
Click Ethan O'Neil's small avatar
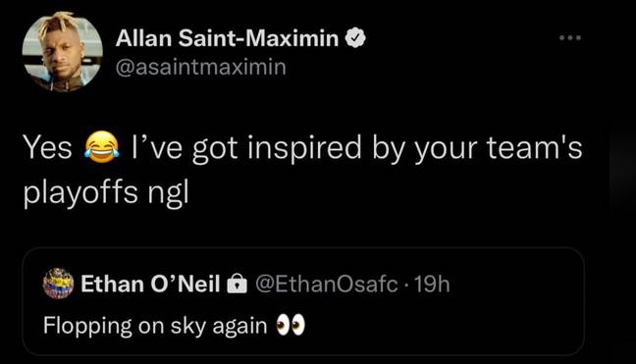point(59,284)
